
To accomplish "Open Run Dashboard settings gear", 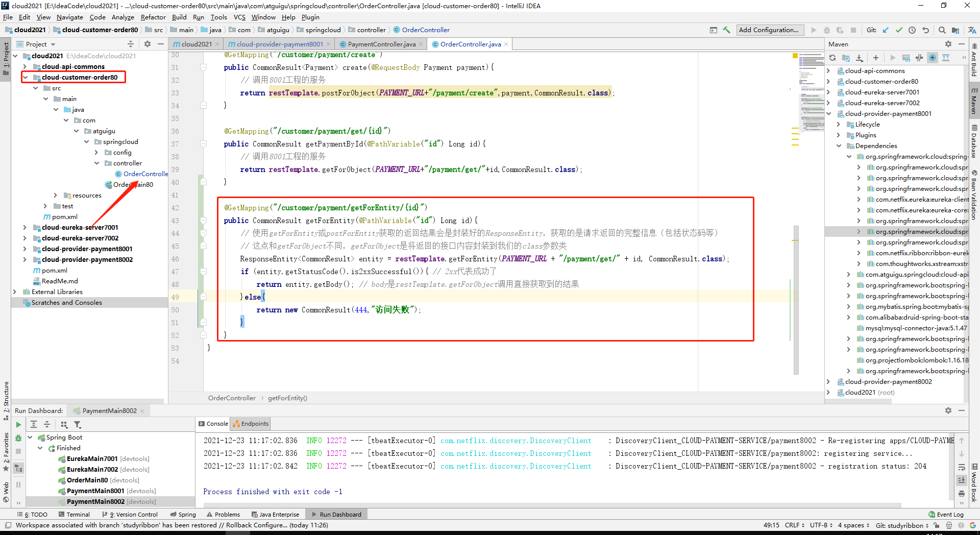I will click(x=948, y=410).
